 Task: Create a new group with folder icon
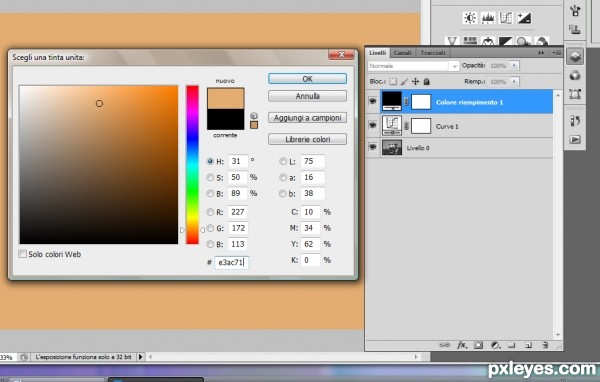[x=512, y=345]
